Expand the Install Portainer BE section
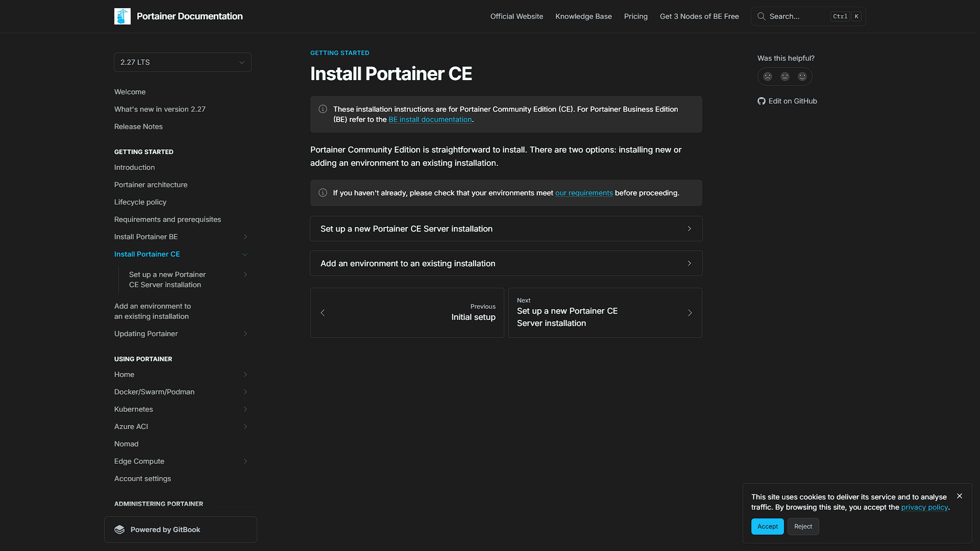The width and height of the screenshot is (980, 551). 245,237
